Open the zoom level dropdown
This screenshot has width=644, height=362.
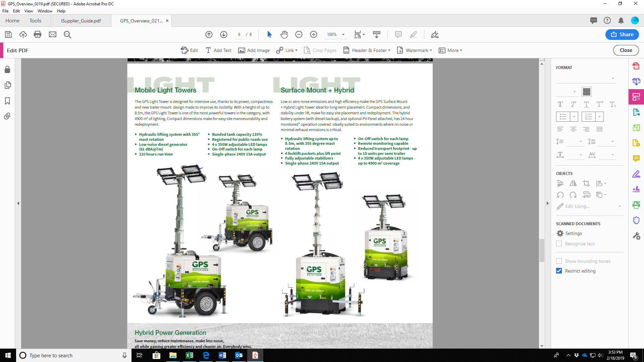(343, 35)
